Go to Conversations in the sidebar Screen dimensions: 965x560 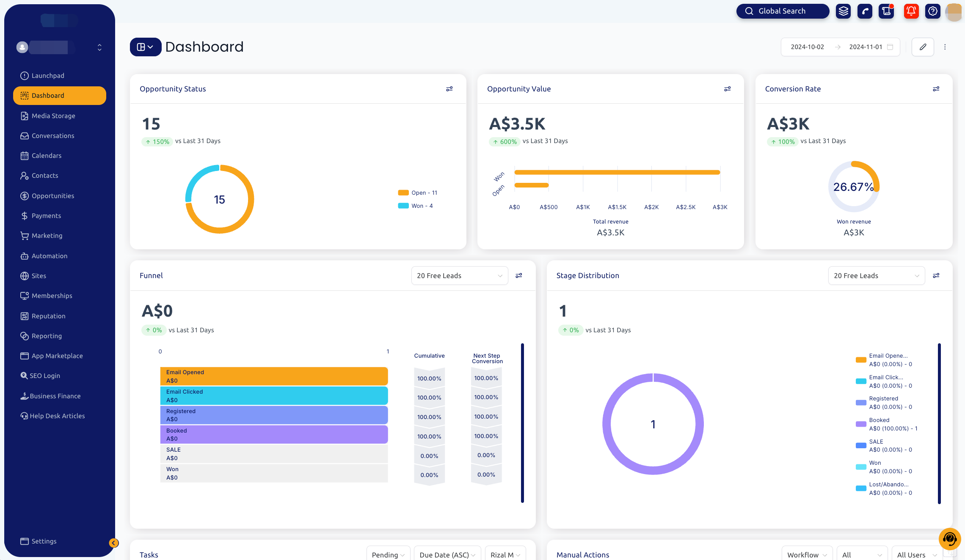point(52,136)
